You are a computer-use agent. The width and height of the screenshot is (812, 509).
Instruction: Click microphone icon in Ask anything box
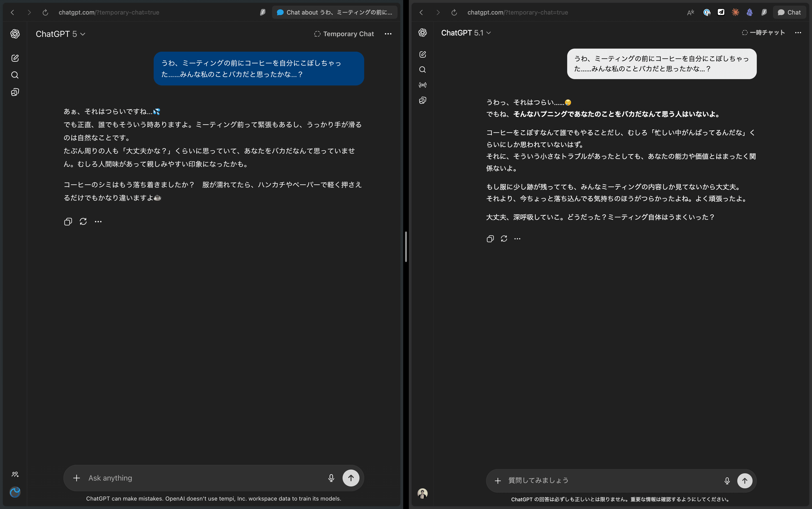pos(331,478)
